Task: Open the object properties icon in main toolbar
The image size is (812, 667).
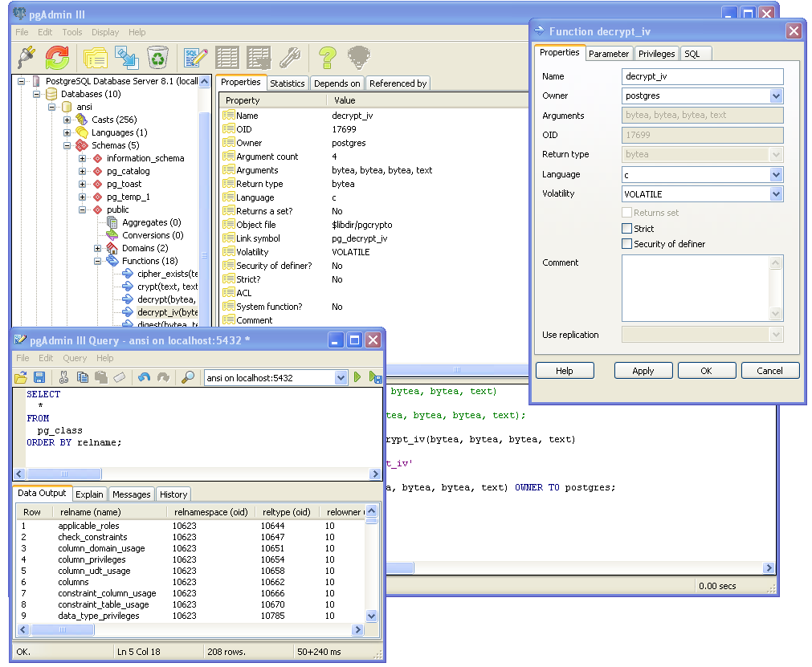Action: coord(96,58)
